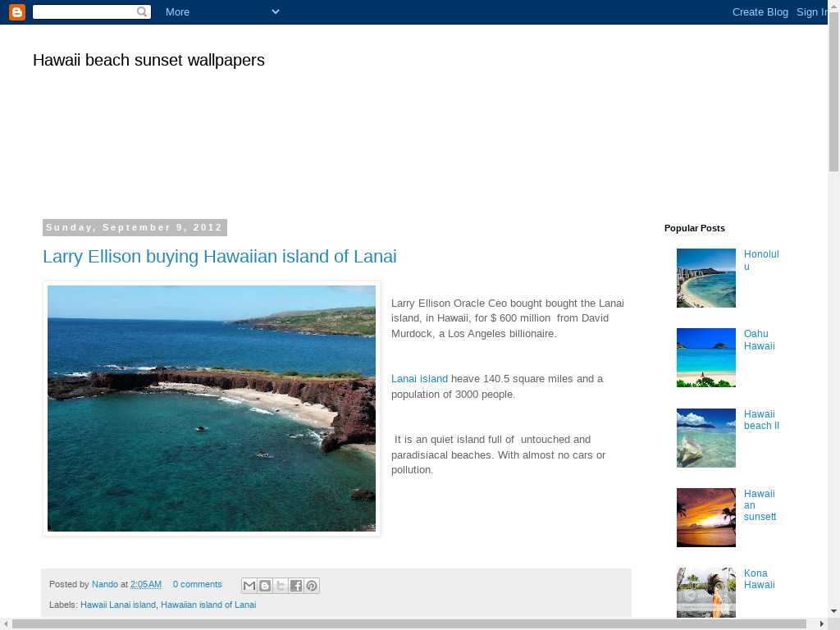This screenshot has height=630, width=840.
Task: Click the vertical scrollbar down arrow
Action: tap(833, 611)
